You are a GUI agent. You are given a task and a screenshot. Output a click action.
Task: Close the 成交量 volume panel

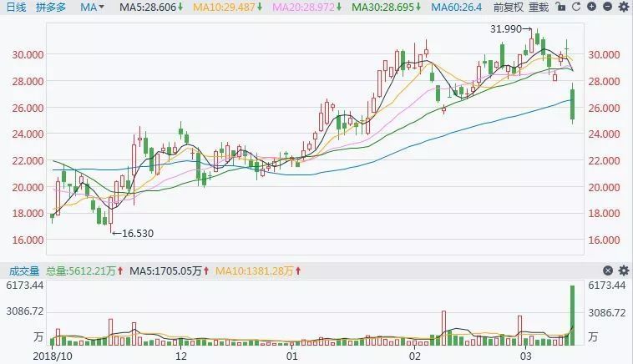point(608,270)
